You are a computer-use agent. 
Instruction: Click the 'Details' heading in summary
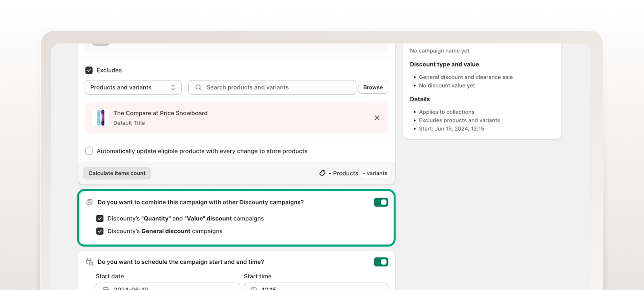420,99
